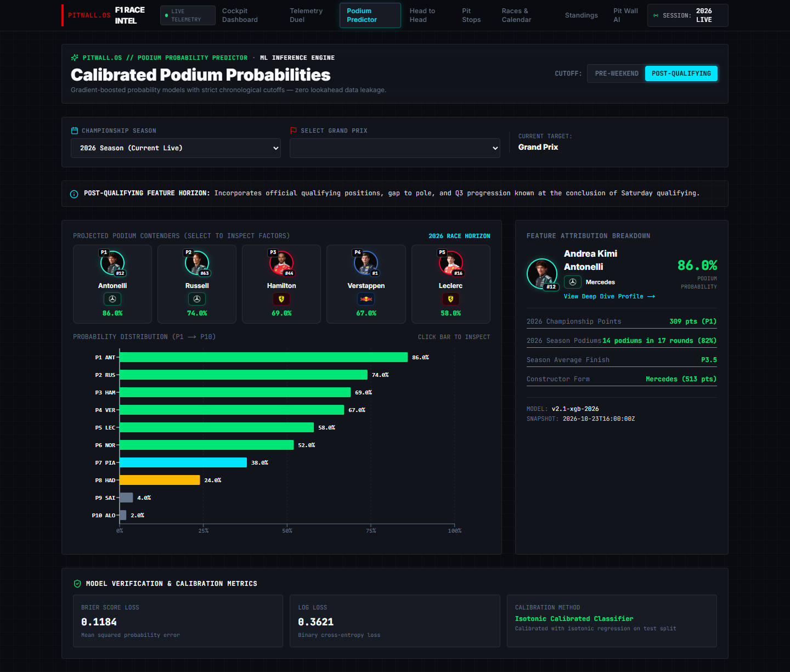Inspect the P4 VER probability bar

pos(232,410)
